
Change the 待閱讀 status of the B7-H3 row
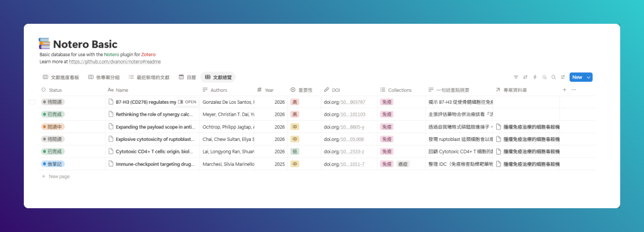[53, 102]
